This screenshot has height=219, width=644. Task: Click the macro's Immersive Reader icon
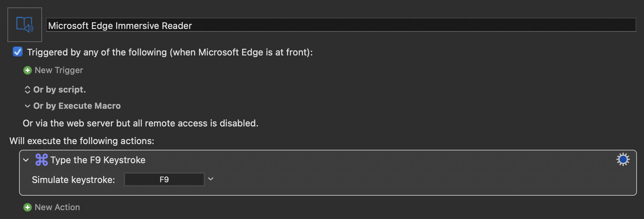coord(25,25)
